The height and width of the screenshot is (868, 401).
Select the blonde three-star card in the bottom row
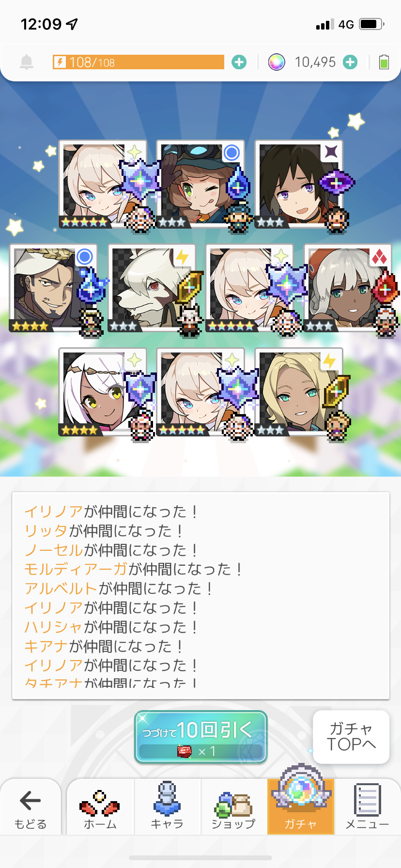click(x=299, y=392)
